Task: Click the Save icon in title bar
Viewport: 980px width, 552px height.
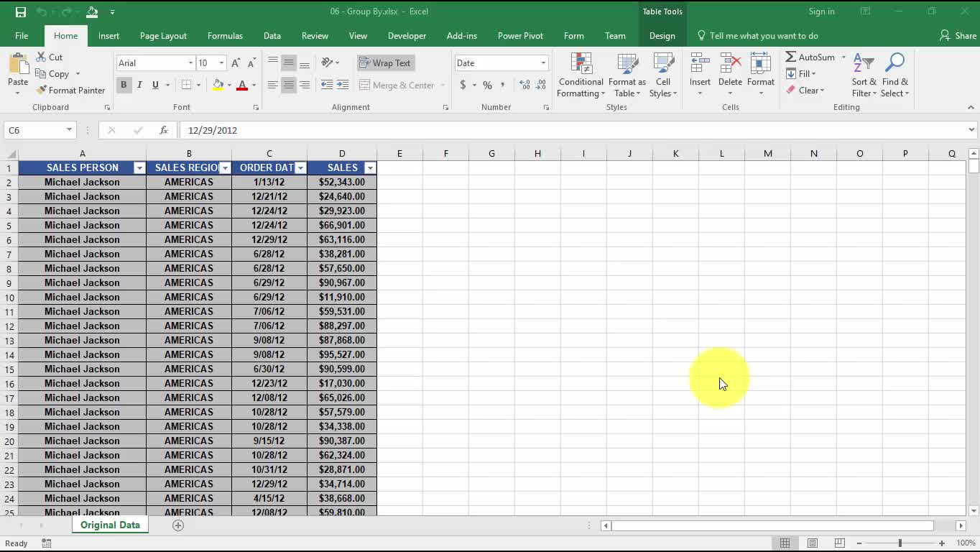Action: coord(20,11)
